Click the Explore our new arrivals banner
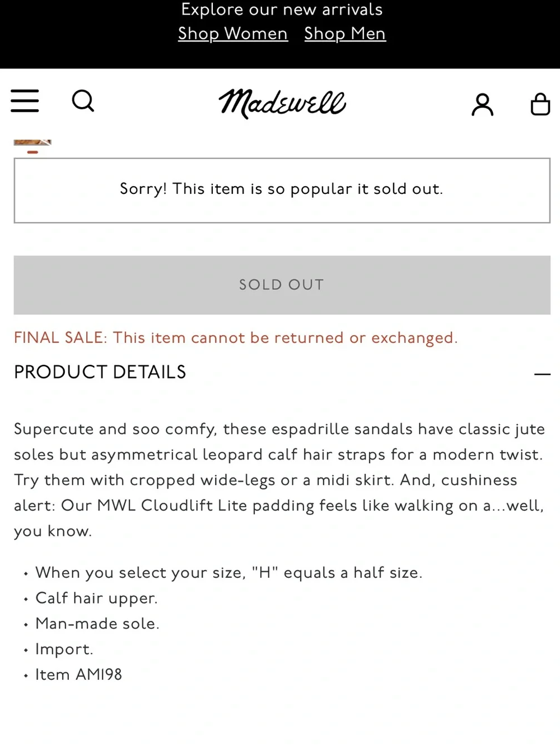Screen dimensions: 560x747 [x=282, y=10]
